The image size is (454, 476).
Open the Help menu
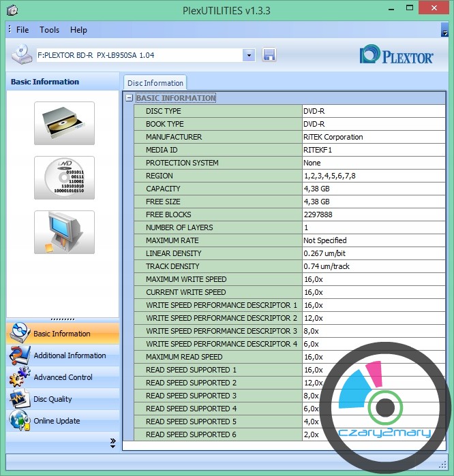78,30
